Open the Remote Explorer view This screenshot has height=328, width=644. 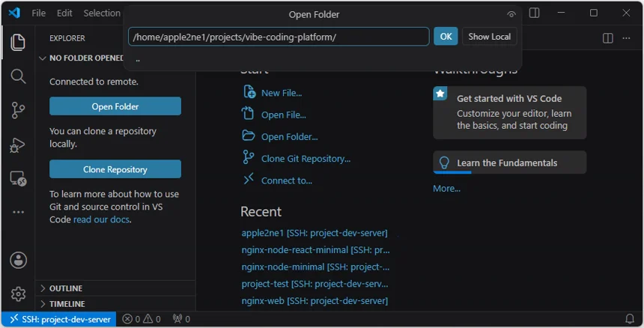pos(18,178)
